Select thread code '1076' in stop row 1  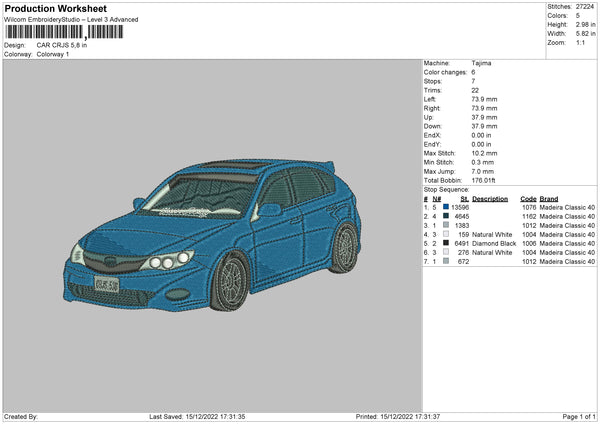click(x=529, y=207)
